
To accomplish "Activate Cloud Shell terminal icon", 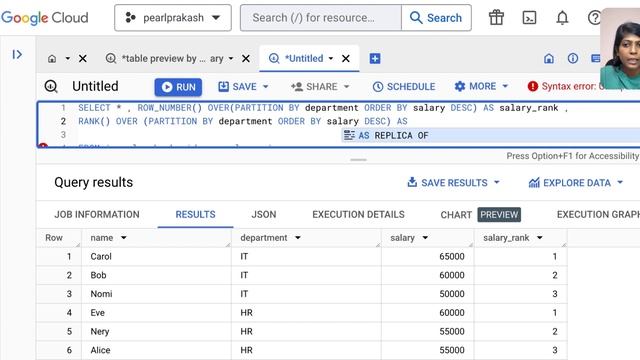I will click(529, 18).
